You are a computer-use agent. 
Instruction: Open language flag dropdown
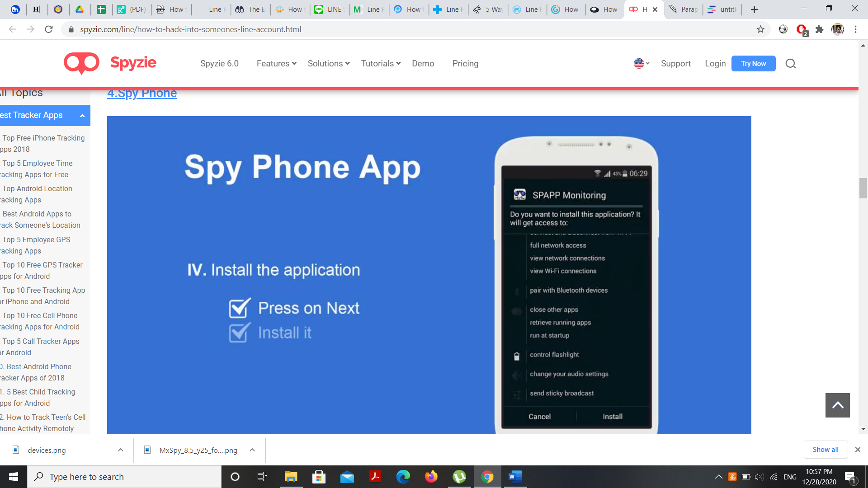641,64
